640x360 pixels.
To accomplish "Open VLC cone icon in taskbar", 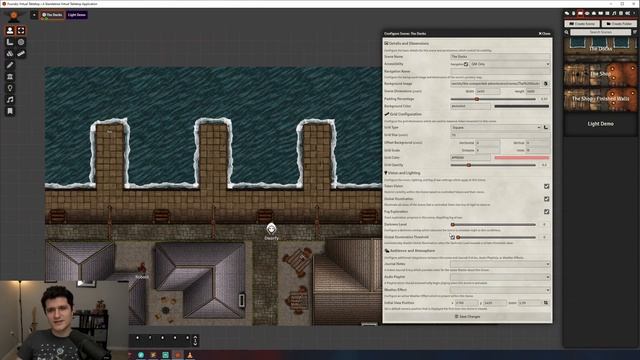I will (x=190, y=355).
